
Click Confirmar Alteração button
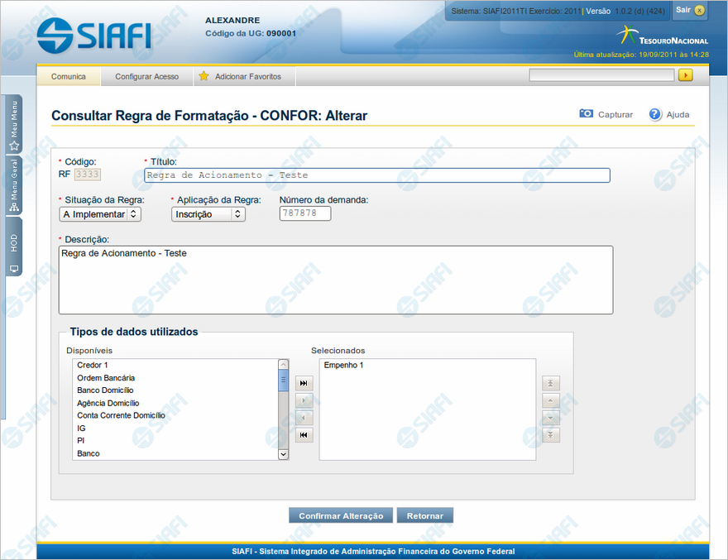pyautogui.click(x=340, y=515)
